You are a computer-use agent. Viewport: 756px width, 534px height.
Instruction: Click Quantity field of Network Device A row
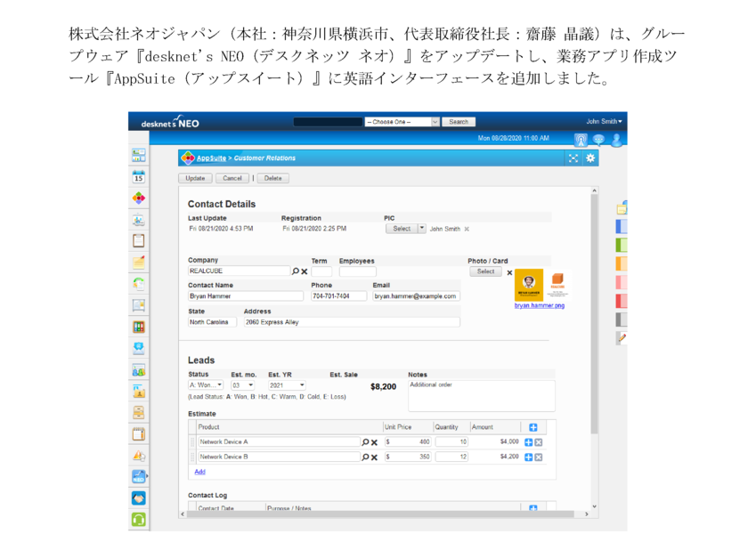point(451,442)
